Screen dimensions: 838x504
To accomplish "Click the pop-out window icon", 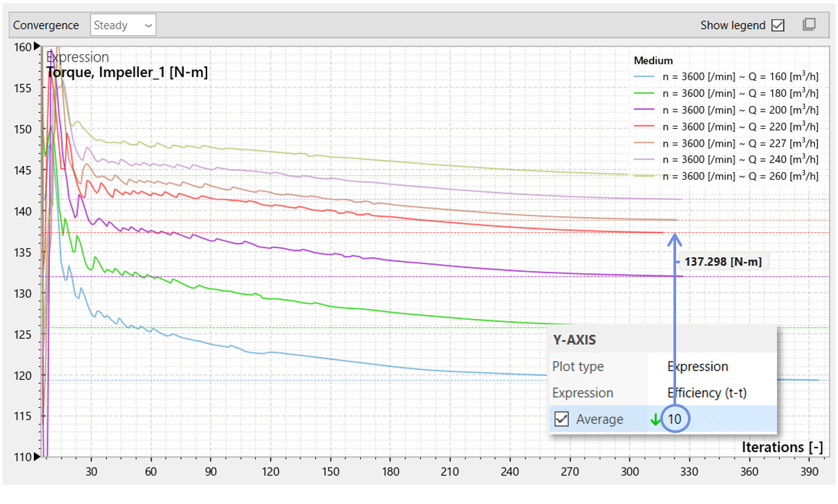I will 809,25.
